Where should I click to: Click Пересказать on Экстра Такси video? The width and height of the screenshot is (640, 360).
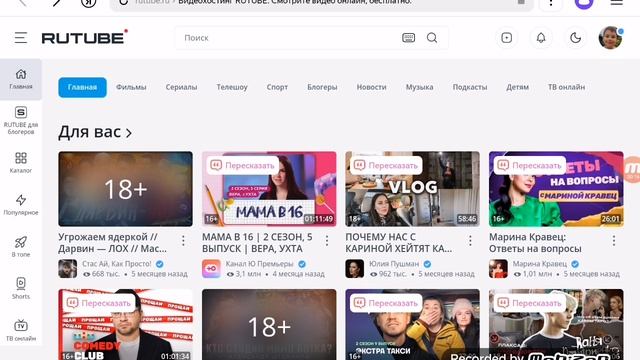click(386, 303)
